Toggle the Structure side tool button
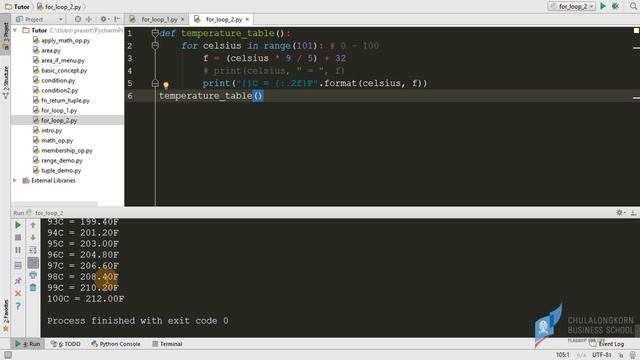The width and height of the screenshot is (640, 360). click(x=5, y=82)
